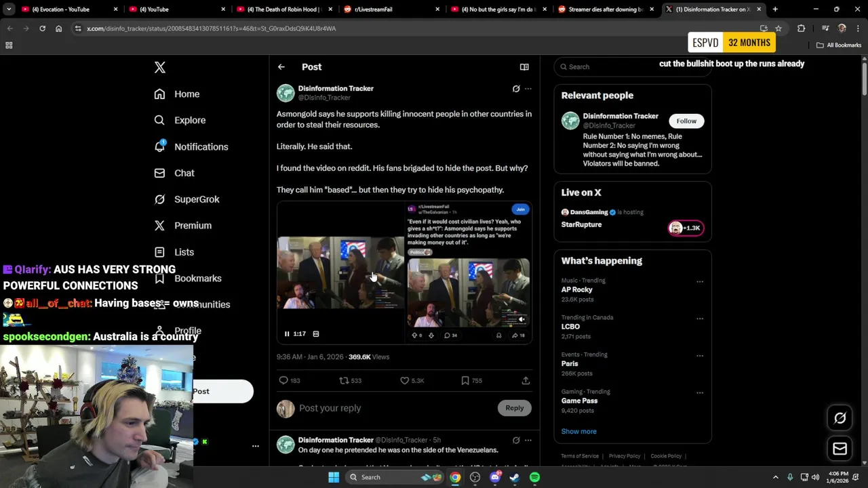The height and width of the screenshot is (488, 868).
Task: Open Explore in X sidebar
Action: (180, 120)
